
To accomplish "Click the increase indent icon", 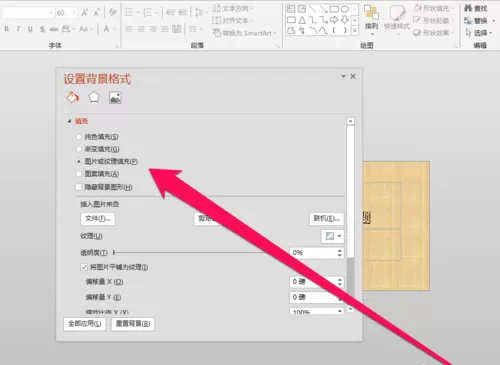I will (x=182, y=13).
